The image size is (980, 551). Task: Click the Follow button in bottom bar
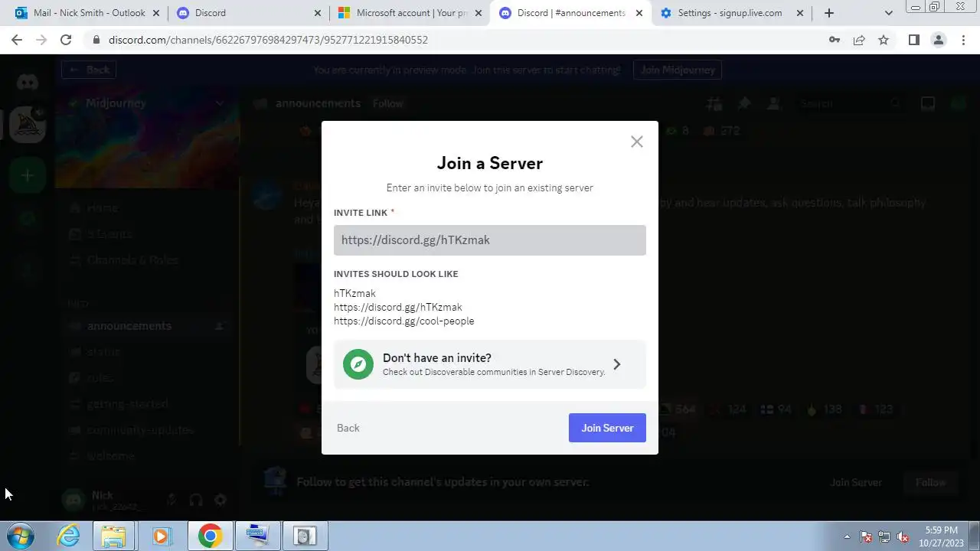point(930,482)
